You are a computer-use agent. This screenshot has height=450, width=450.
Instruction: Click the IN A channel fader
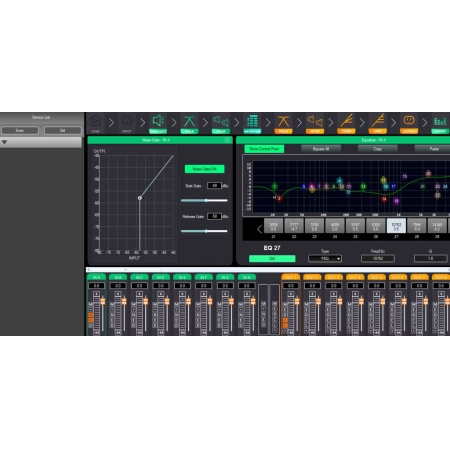pos(103,302)
